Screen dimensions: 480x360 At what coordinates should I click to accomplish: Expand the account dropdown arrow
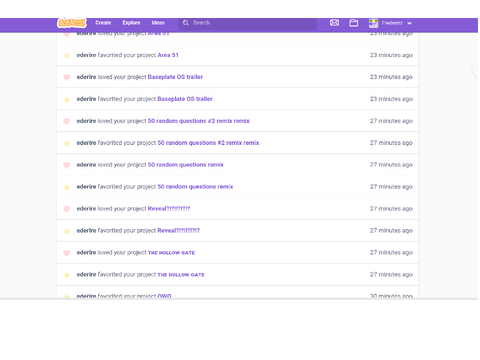tap(410, 23)
